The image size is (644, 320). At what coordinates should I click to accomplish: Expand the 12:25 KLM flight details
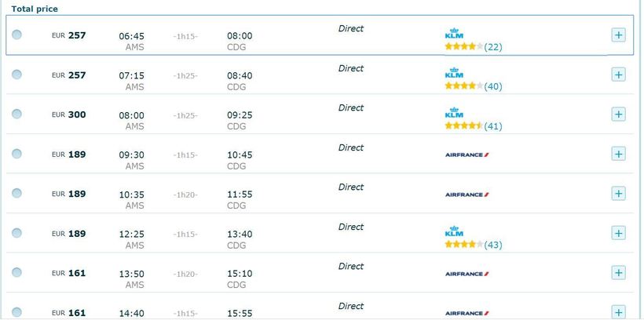tap(618, 233)
